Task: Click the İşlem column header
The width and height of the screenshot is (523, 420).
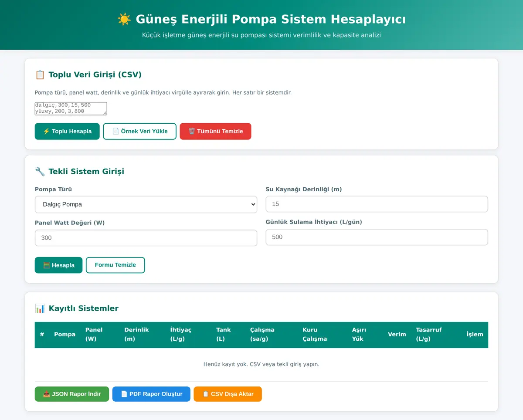Action: 475,335
